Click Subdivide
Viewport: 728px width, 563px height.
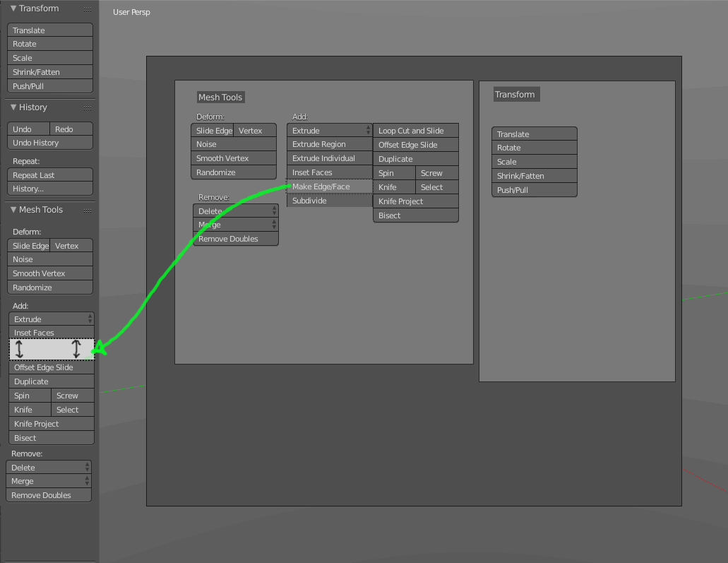329,201
